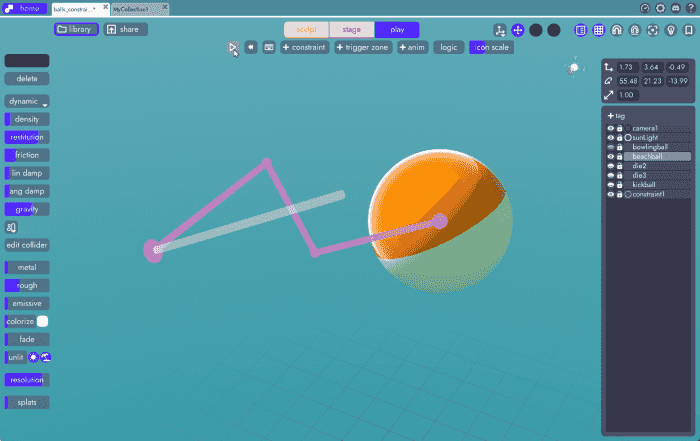Click the rewind playback button
Image resolution: width=700 pixels, height=441 pixels.
[x=251, y=47]
